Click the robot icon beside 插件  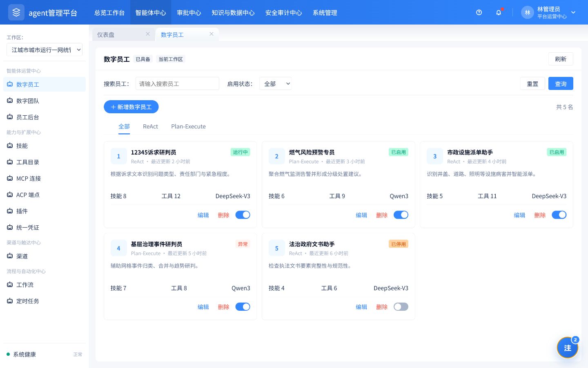(10, 211)
